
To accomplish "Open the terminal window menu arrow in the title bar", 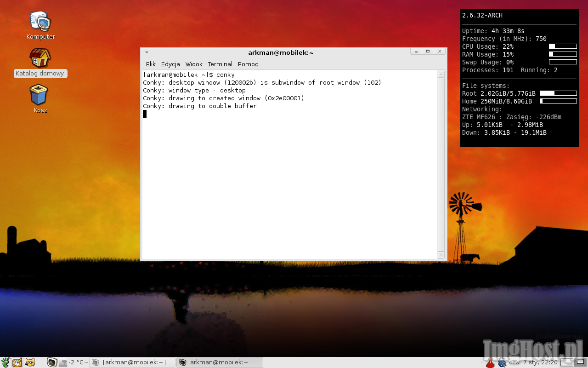I will 147,52.
